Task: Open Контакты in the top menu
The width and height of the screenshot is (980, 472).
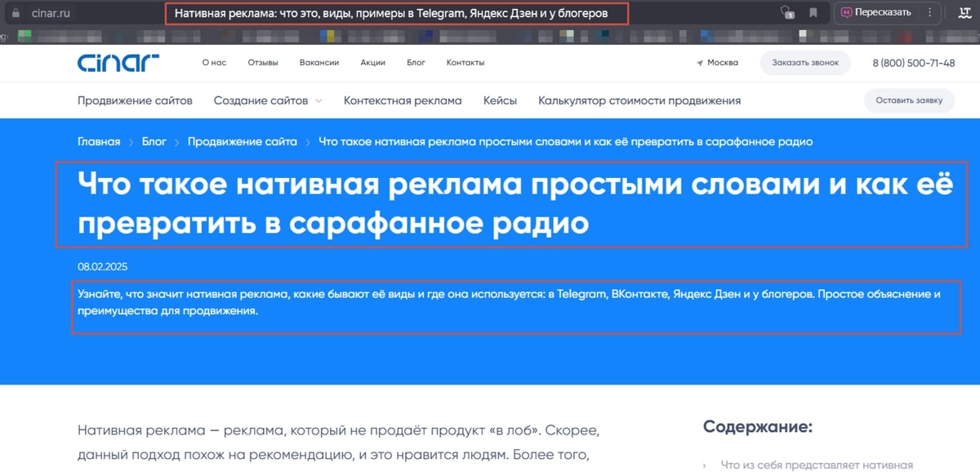Action: pyautogui.click(x=465, y=63)
